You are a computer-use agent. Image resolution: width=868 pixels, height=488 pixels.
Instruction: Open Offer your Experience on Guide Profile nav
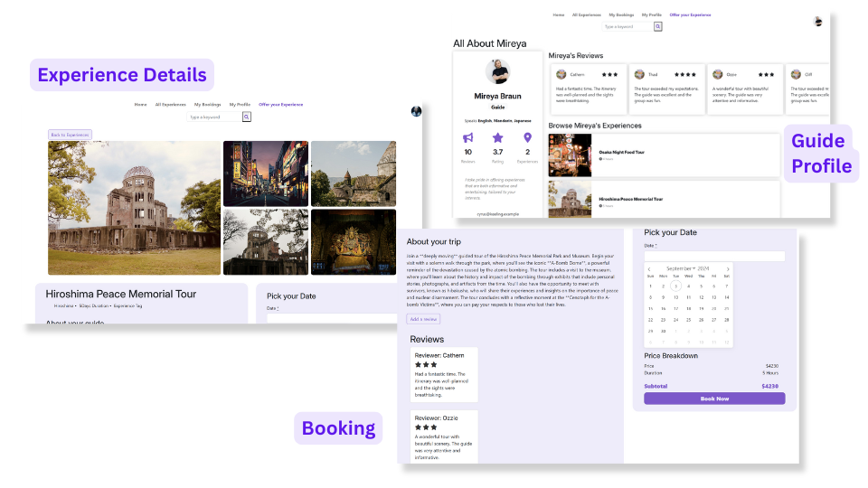click(x=690, y=15)
